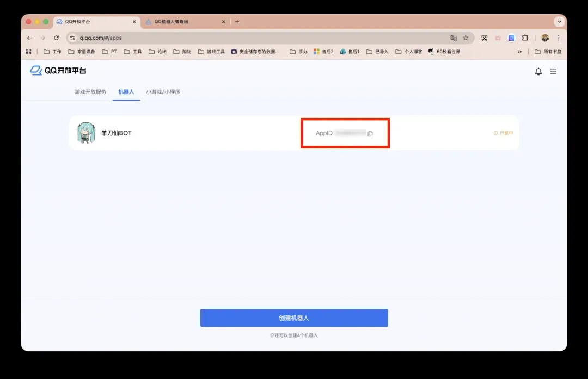Open the PT bookmark folder
Image resolution: width=588 pixels, height=379 pixels.
(x=109, y=52)
